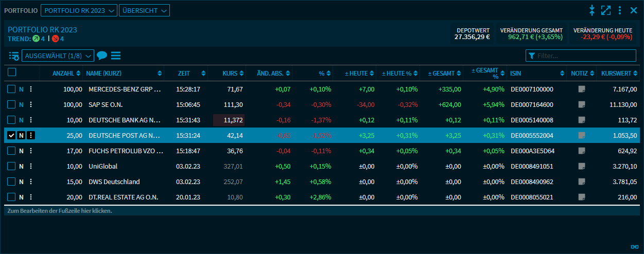Viewport: 644px width, 254px height.
Task: Open the Ausgewählt (1/8) dropdown
Action: pyautogui.click(x=58, y=56)
